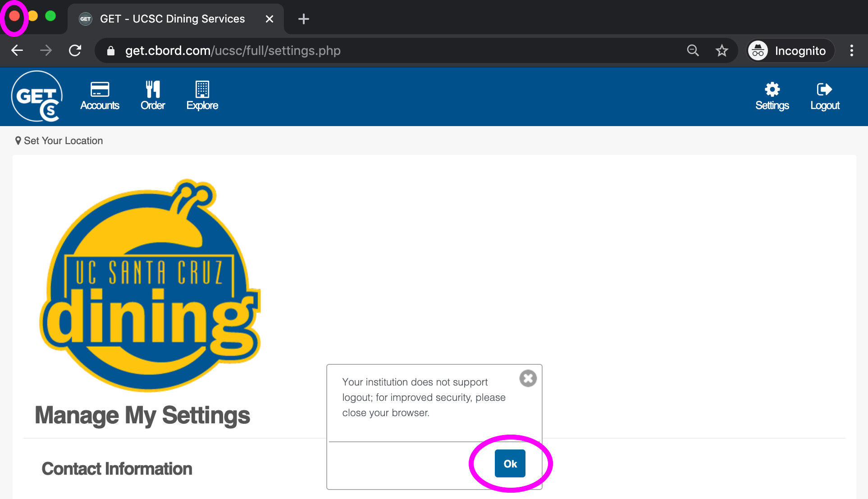The height and width of the screenshot is (499, 868).
Task: Open the Chrome three-dot menu
Action: pyautogui.click(x=851, y=50)
